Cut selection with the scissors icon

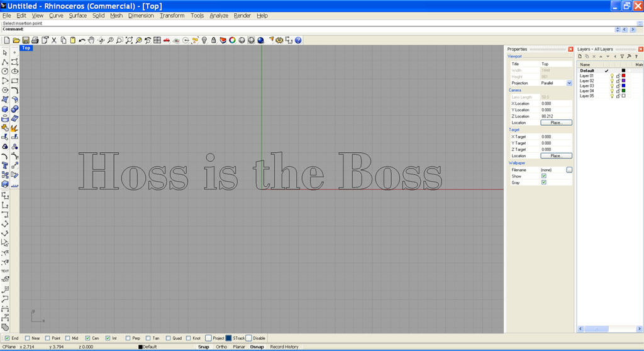tap(54, 40)
